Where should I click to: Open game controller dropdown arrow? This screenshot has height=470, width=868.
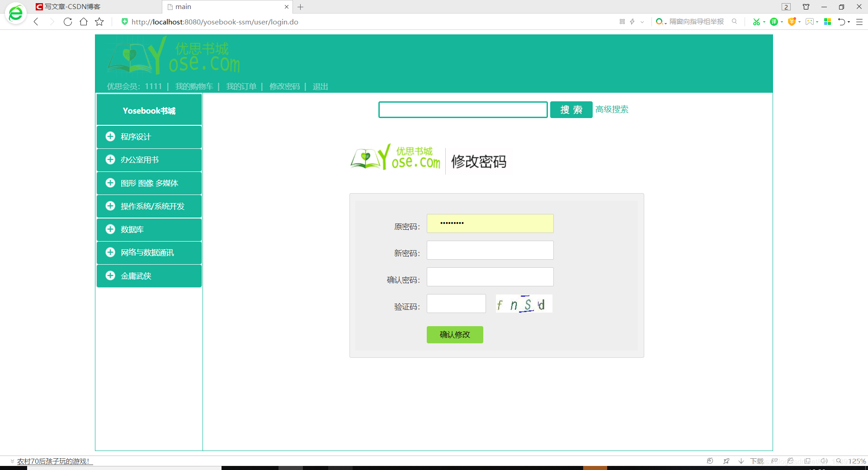click(817, 22)
